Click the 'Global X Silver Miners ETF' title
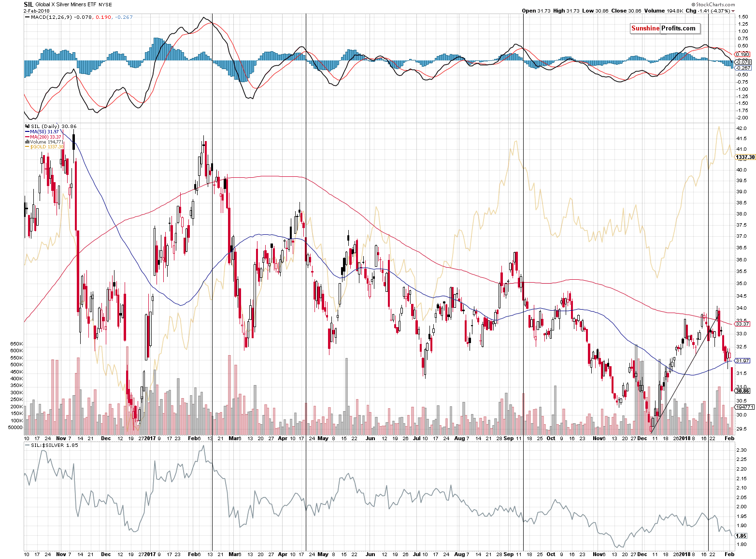The image size is (756, 559). [66, 5]
